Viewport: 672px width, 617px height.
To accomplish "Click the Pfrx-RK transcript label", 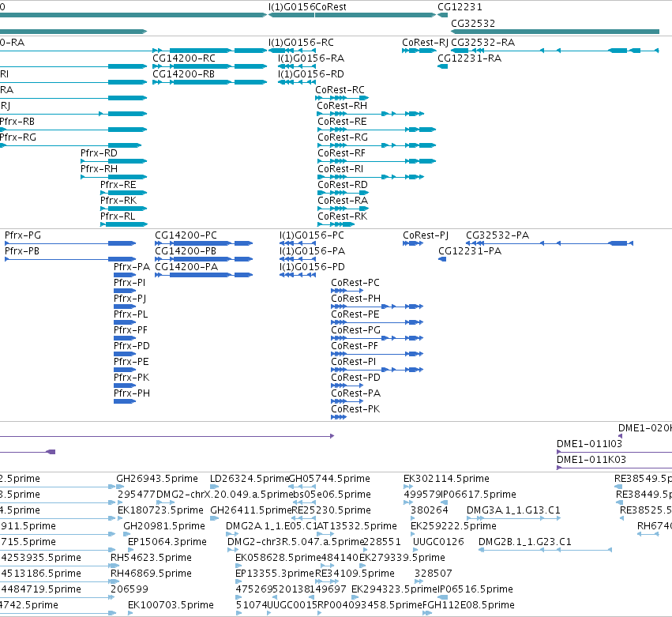I will [x=118, y=201].
